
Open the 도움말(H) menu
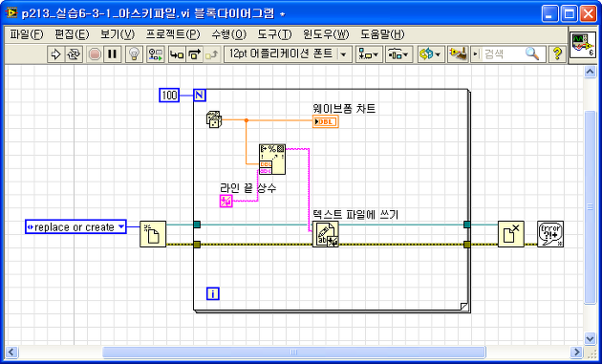click(x=382, y=34)
